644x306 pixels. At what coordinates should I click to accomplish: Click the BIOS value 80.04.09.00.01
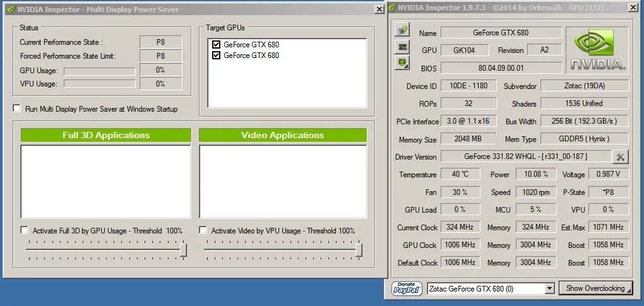click(501, 68)
